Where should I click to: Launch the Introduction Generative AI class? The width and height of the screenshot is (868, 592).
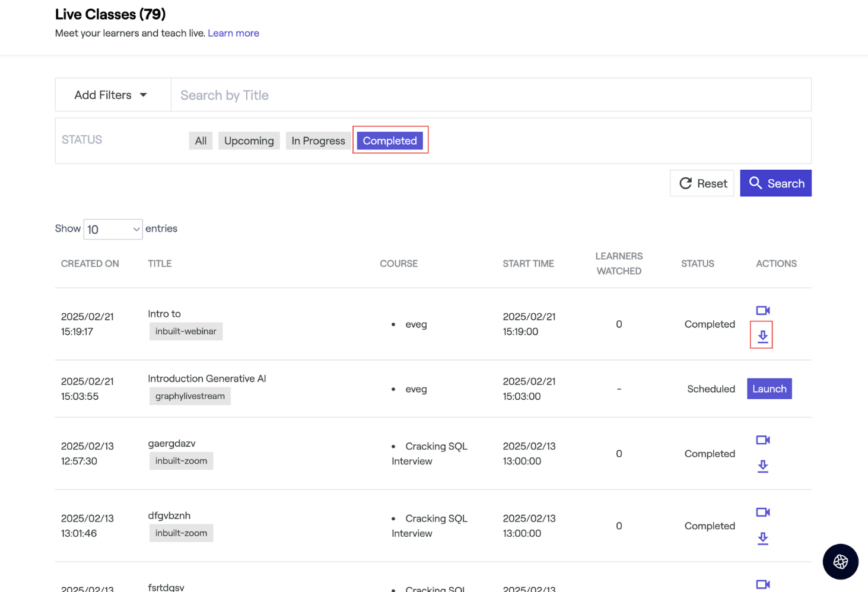coord(769,389)
